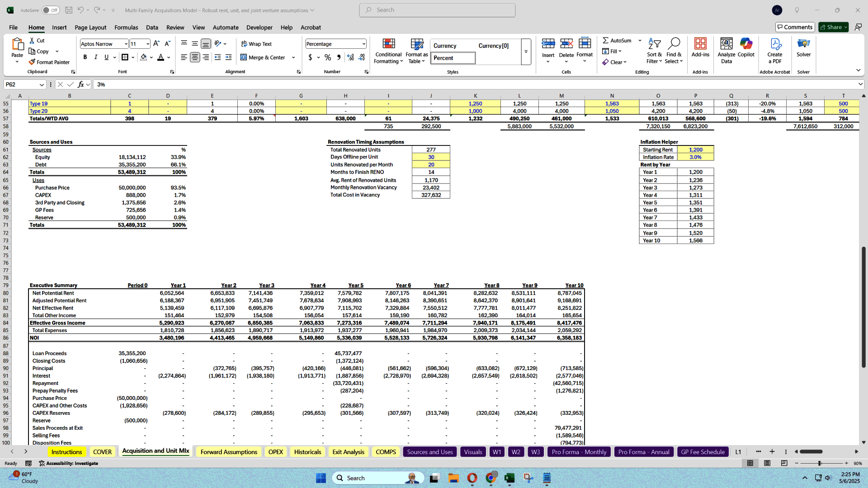Toggle AutoSave switch
This screenshot has height=488, width=868.
tap(51, 10)
